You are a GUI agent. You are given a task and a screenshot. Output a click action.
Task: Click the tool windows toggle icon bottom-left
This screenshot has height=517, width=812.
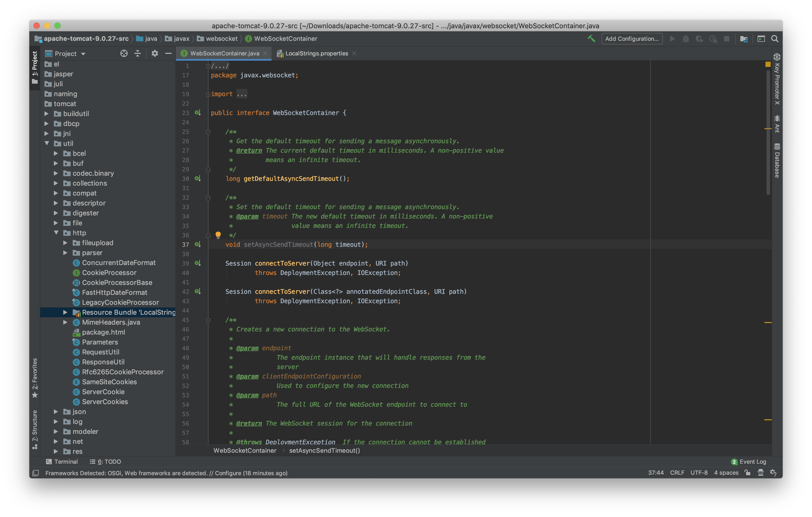(x=36, y=473)
